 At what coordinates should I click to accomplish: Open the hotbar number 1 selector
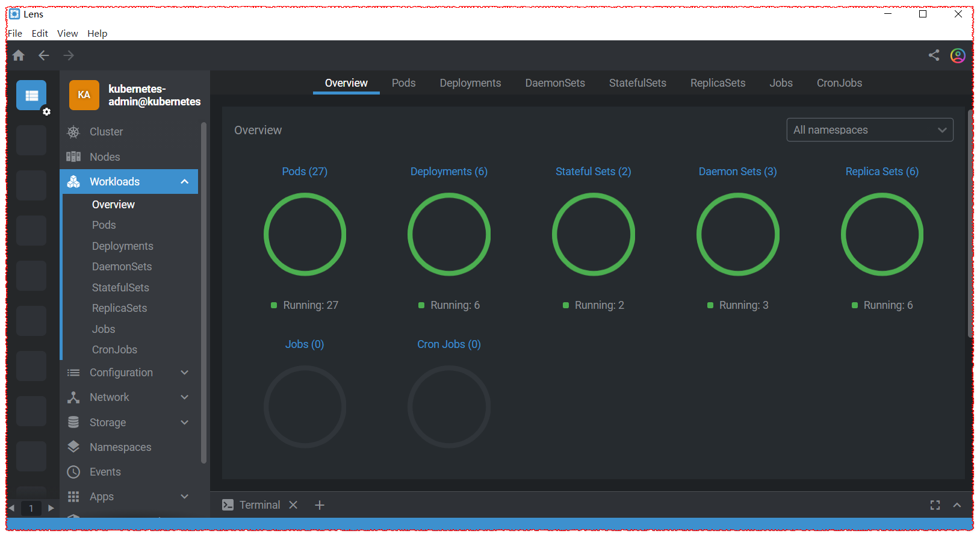click(x=31, y=508)
